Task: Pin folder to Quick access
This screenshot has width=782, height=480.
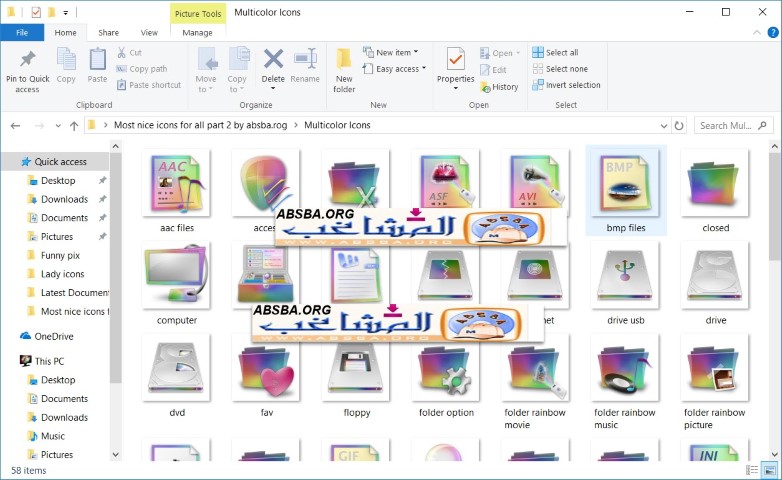Action: point(27,70)
